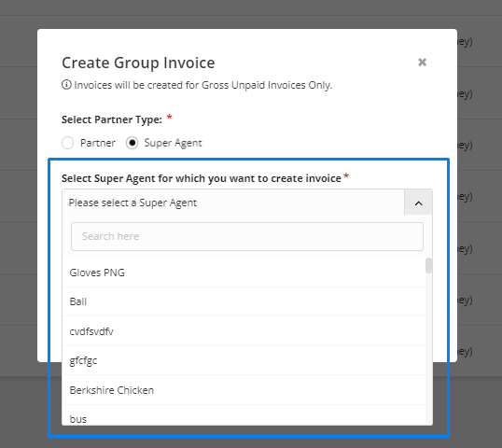The width and height of the screenshot is (502, 448).
Task: Click the 'Select Partner Type:' label
Action: pyautogui.click(x=112, y=119)
